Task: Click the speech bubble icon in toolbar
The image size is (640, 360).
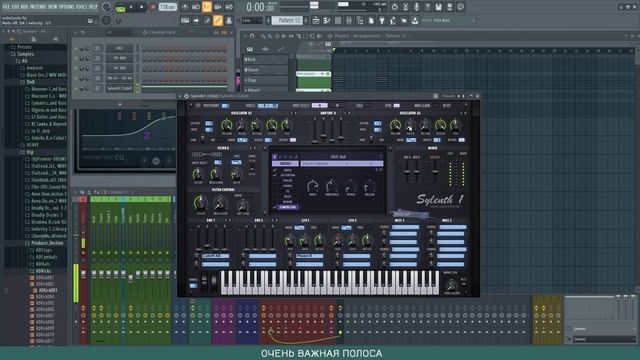Action: coord(460,7)
